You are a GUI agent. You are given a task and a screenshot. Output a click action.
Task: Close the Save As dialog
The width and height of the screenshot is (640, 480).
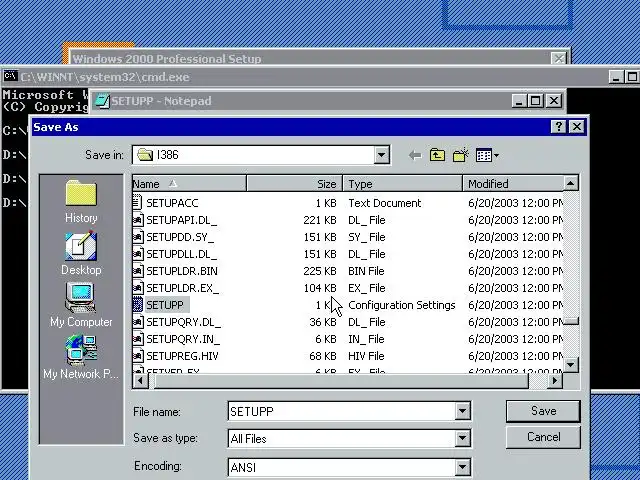click(577, 127)
